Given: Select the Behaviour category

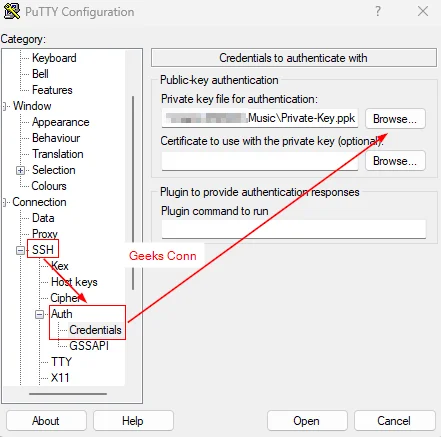Looking at the screenshot, I should point(56,138).
